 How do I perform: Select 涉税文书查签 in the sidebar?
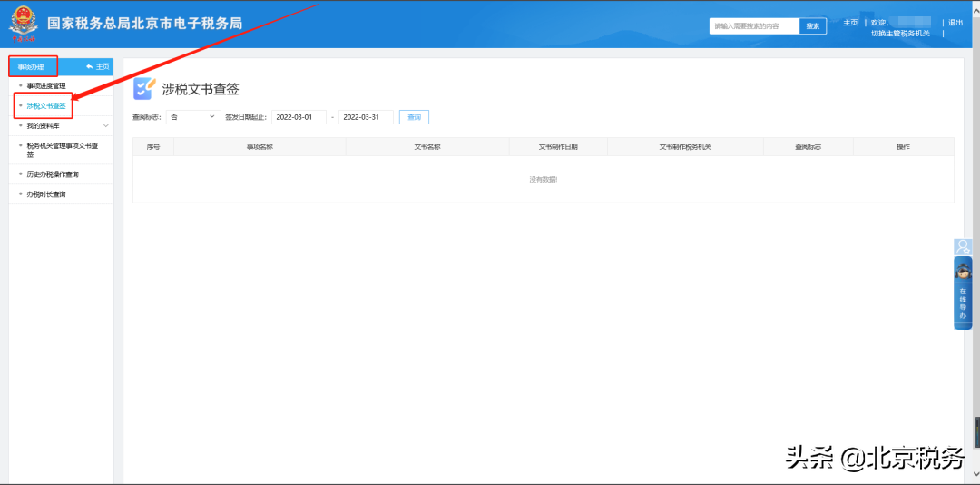(x=46, y=106)
